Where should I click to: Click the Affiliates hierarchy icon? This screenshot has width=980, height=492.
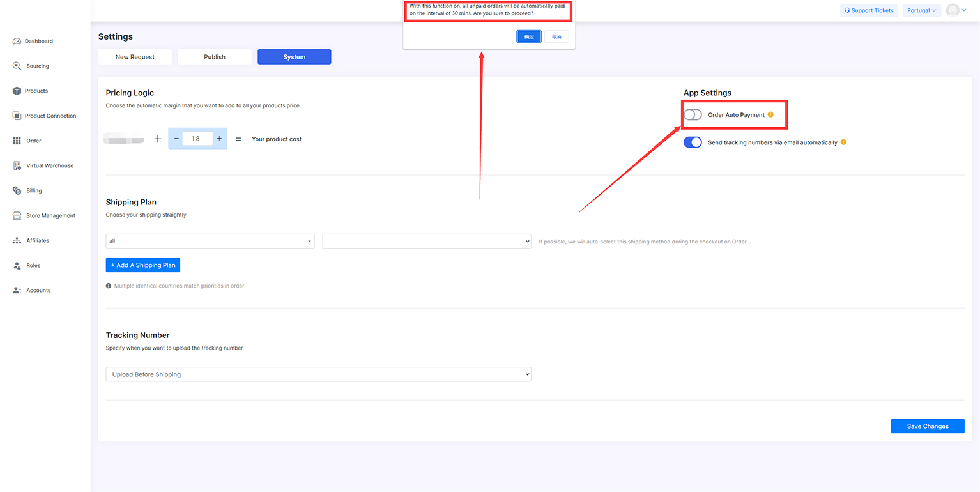coord(17,241)
